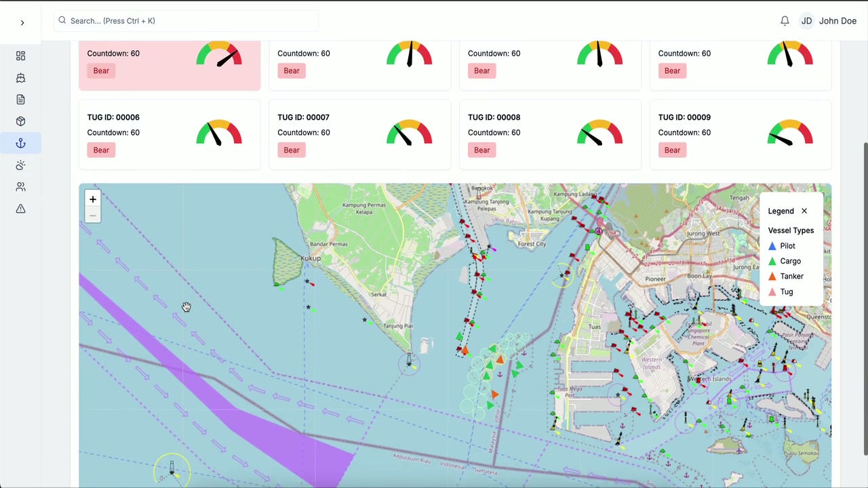Focus the search input field

tap(186, 21)
